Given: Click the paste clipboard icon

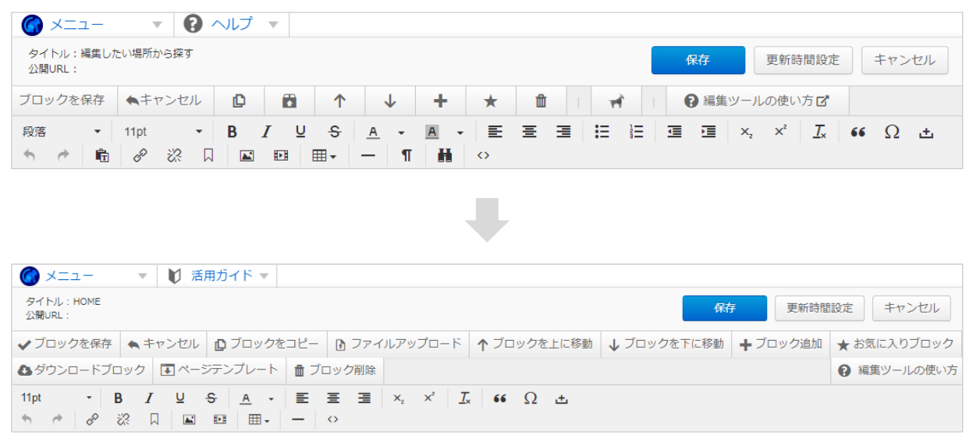Looking at the screenshot, I should (102, 155).
